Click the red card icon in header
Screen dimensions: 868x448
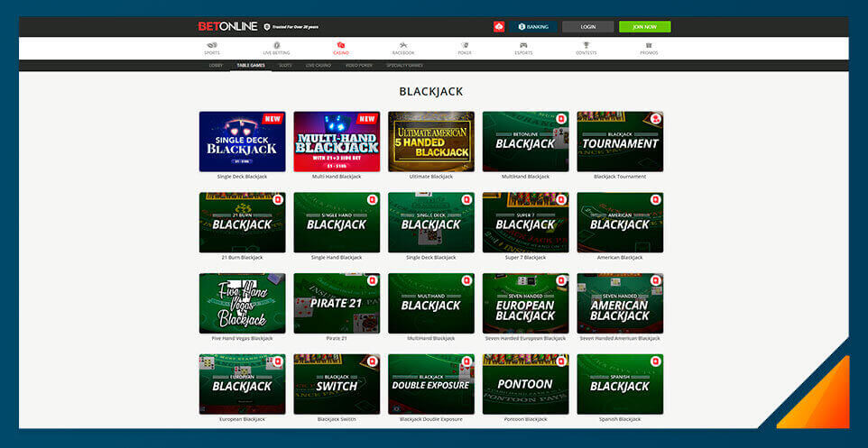499,26
